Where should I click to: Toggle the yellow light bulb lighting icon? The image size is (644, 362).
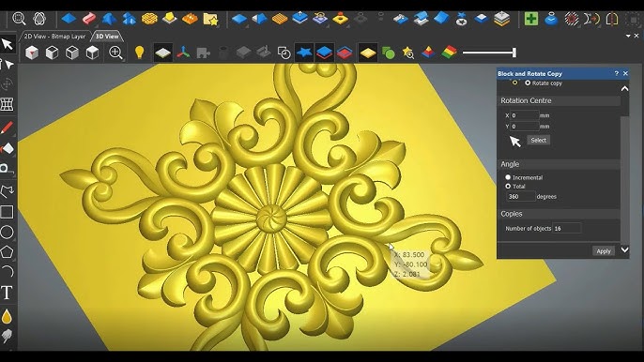point(139,53)
